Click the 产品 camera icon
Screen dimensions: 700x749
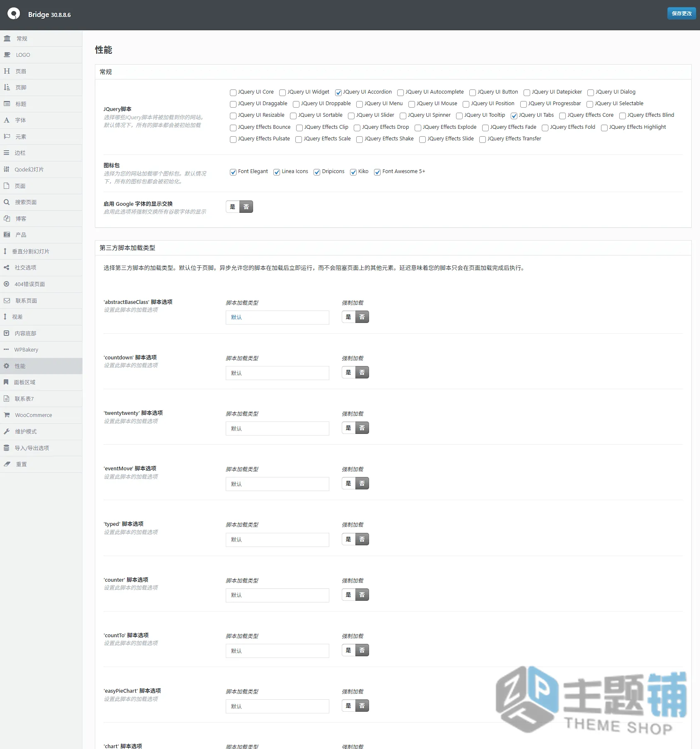click(x=7, y=235)
